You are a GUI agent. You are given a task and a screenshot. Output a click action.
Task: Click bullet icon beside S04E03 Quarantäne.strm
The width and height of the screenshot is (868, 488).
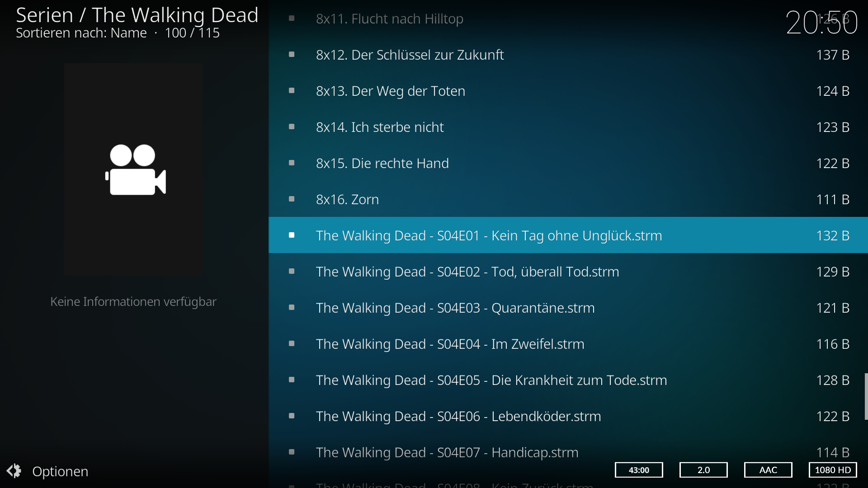pyautogui.click(x=292, y=307)
